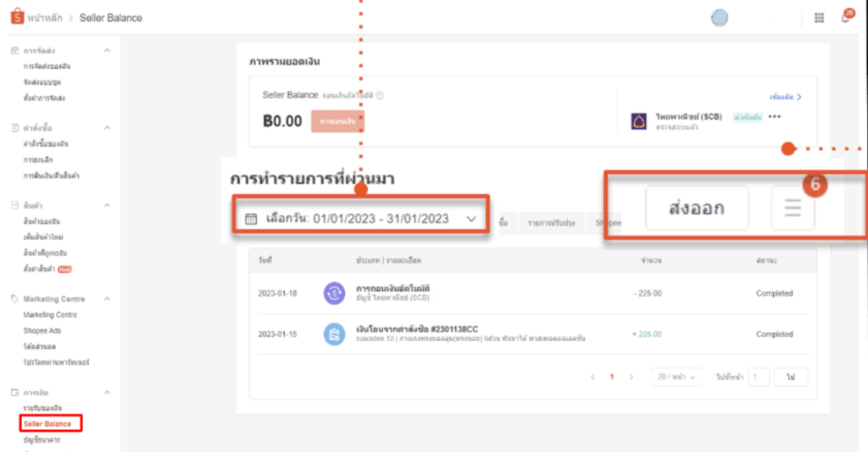
Task: Click the Marketing Centre tag icon in sidebar
Action: coord(14,299)
